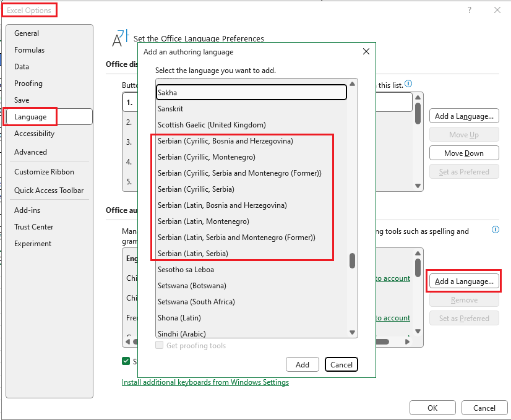The width and height of the screenshot is (511, 420).
Task: Select Sindhi (Arabic)
Action: [251, 333]
